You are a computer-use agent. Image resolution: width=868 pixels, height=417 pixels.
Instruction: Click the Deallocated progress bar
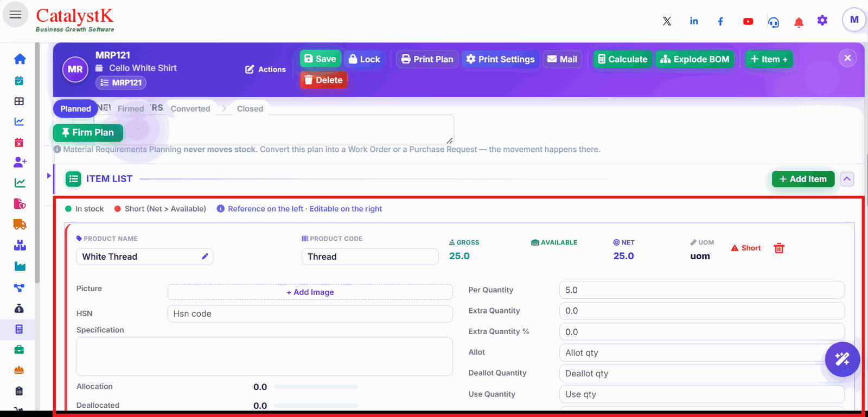pyautogui.click(x=316, y=406)
